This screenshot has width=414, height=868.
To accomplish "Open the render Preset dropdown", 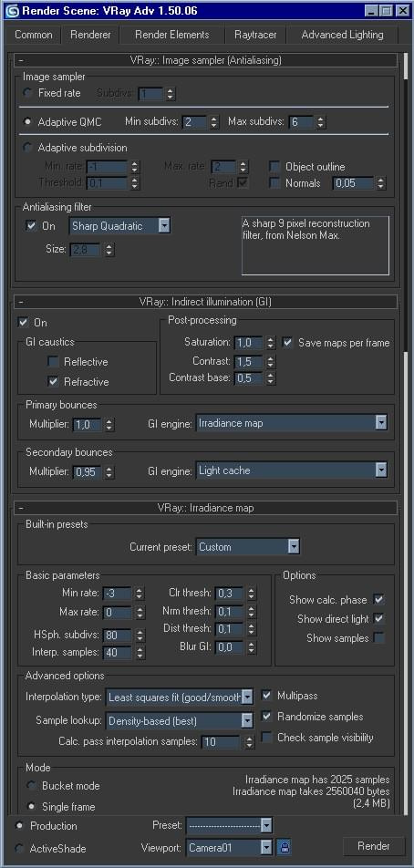I will tap(229, 826).
